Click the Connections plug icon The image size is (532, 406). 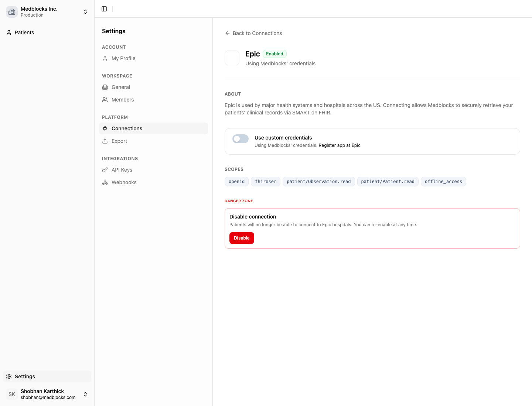105,128
